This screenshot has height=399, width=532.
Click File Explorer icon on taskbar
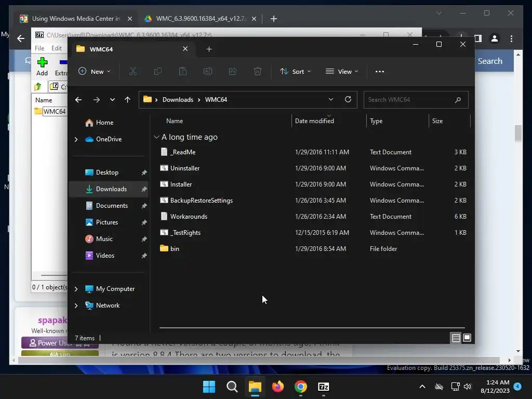pyautogui.click(x=255, y=387)
